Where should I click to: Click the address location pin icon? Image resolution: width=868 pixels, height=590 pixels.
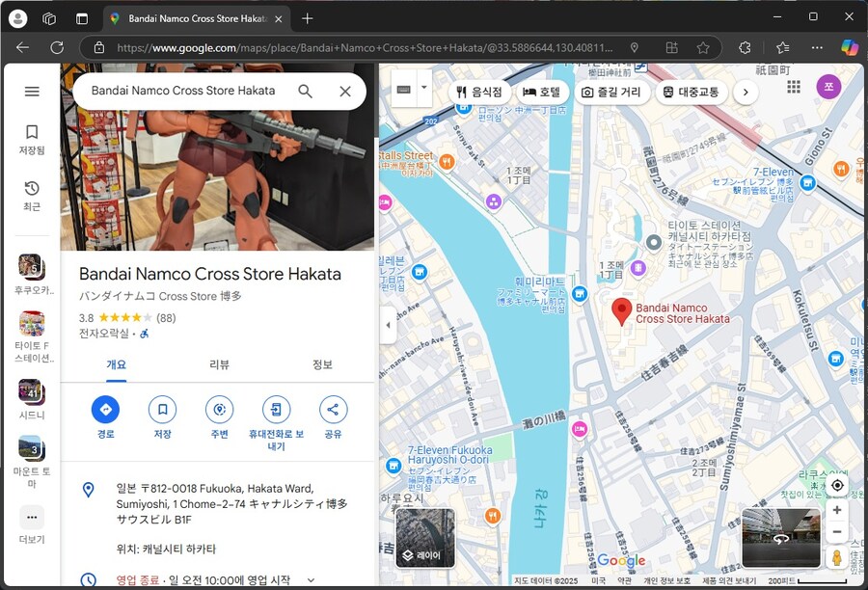click(x=88, y=490)
